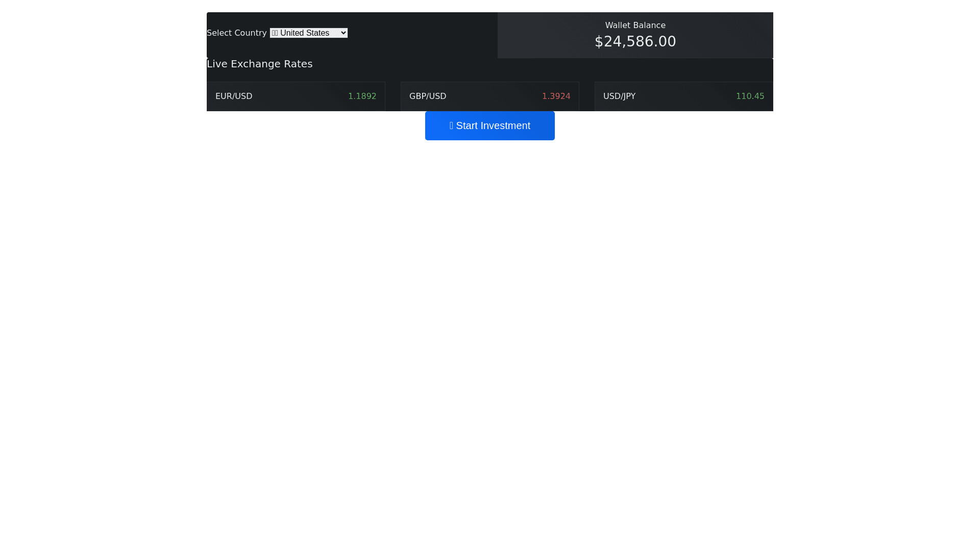Select the EUR/USD pair label
Viewport: 980px width, 551px height.
234,96
